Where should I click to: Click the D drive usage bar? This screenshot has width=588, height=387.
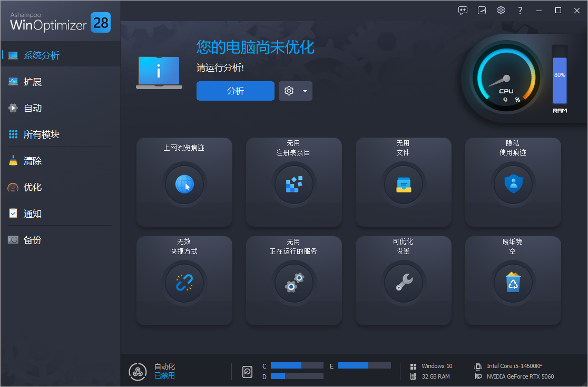pos(297,376)
